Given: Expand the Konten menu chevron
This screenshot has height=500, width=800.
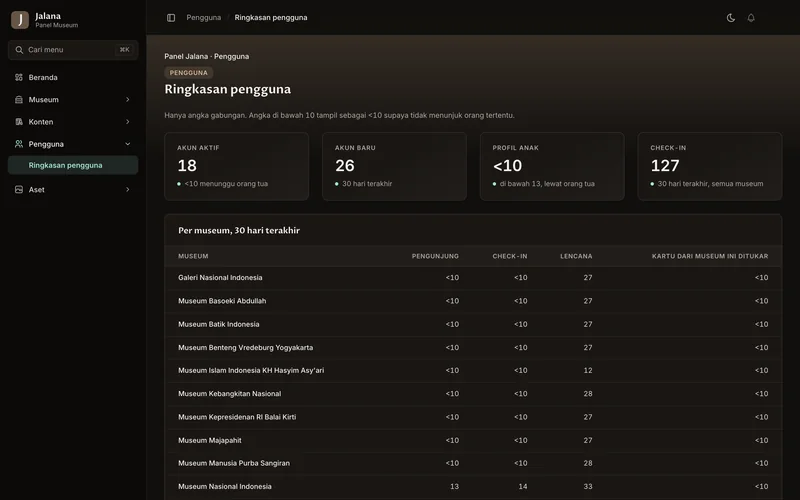Looking at the screenshot, I should (128, 122).
